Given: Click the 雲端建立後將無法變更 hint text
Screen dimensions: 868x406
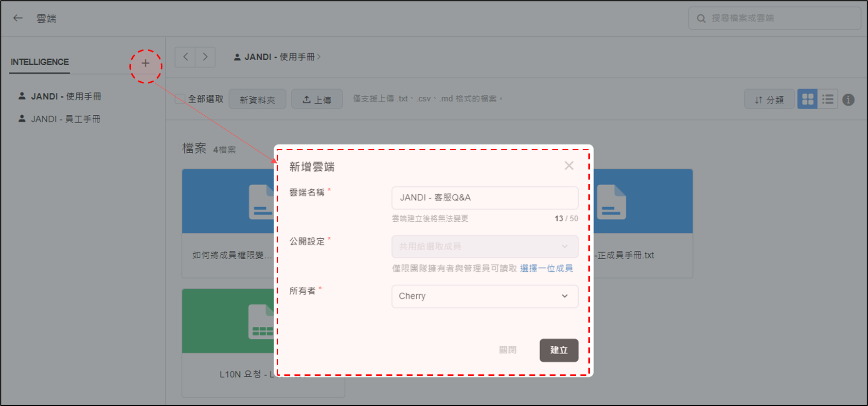Looking at the screenshot, I should pos(430,219).
